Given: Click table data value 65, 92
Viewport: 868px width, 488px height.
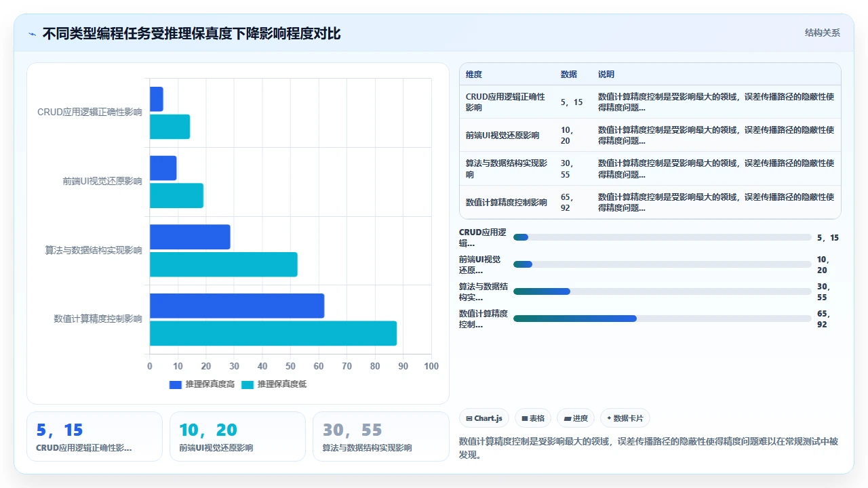Looking at the screenshot, I should 568,202.
